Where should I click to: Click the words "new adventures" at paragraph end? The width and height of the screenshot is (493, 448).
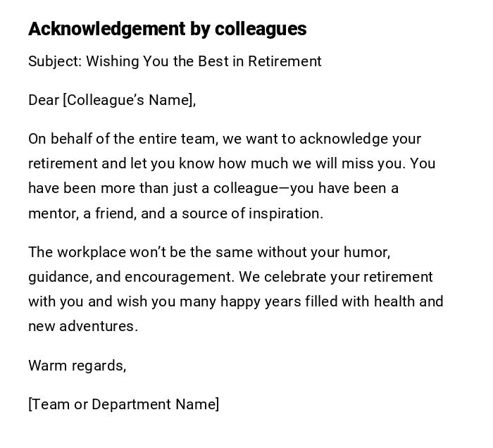82,326
